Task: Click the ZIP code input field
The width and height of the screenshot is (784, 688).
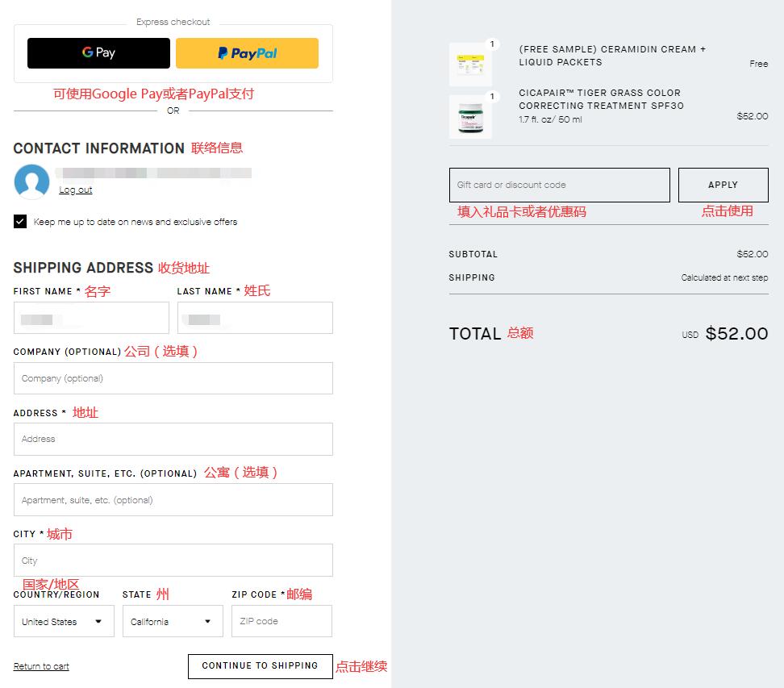Action: (x=281, y=622)
